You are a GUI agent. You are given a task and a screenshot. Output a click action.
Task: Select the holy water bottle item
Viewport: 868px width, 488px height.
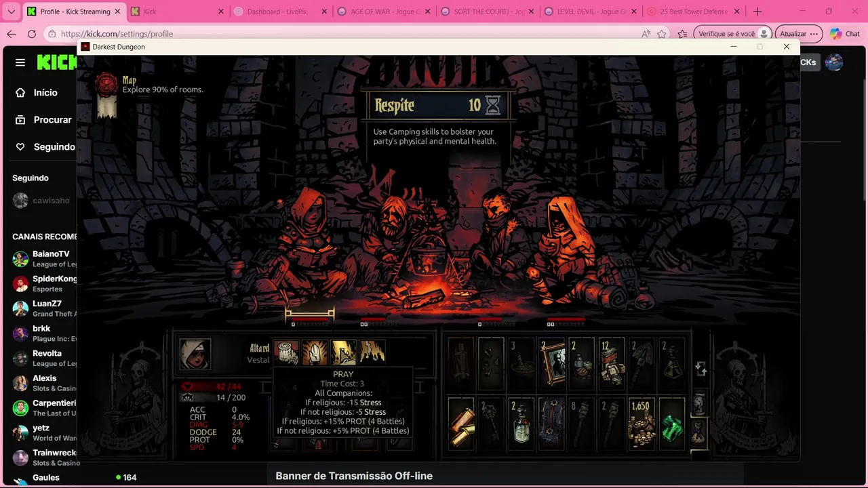tap(521, 424)
